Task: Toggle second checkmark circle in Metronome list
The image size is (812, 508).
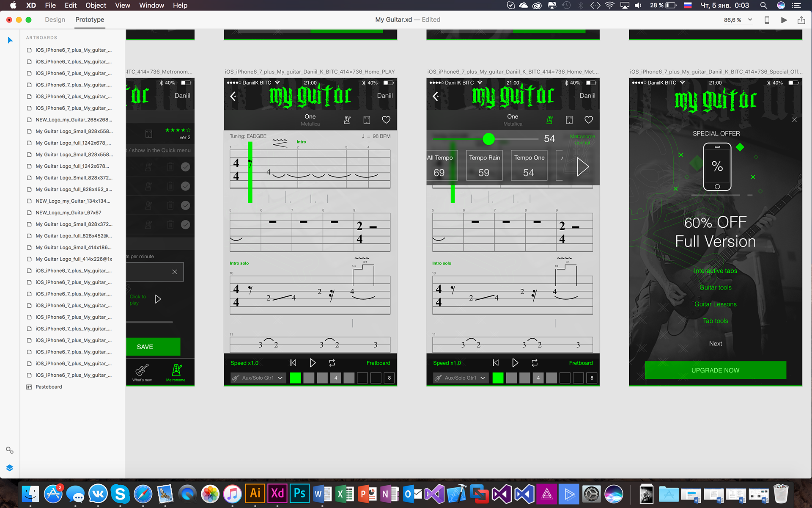Action: click(185, 186)
